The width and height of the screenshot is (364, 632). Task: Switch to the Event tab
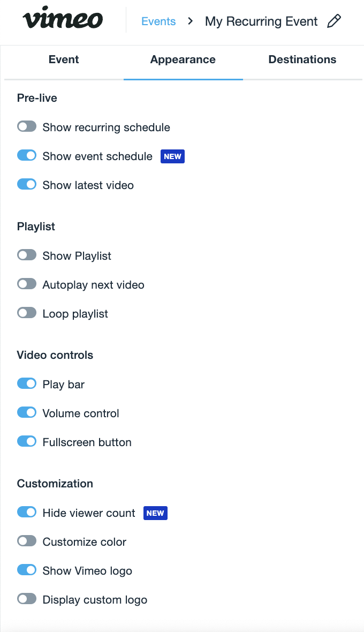coord(64,59)
